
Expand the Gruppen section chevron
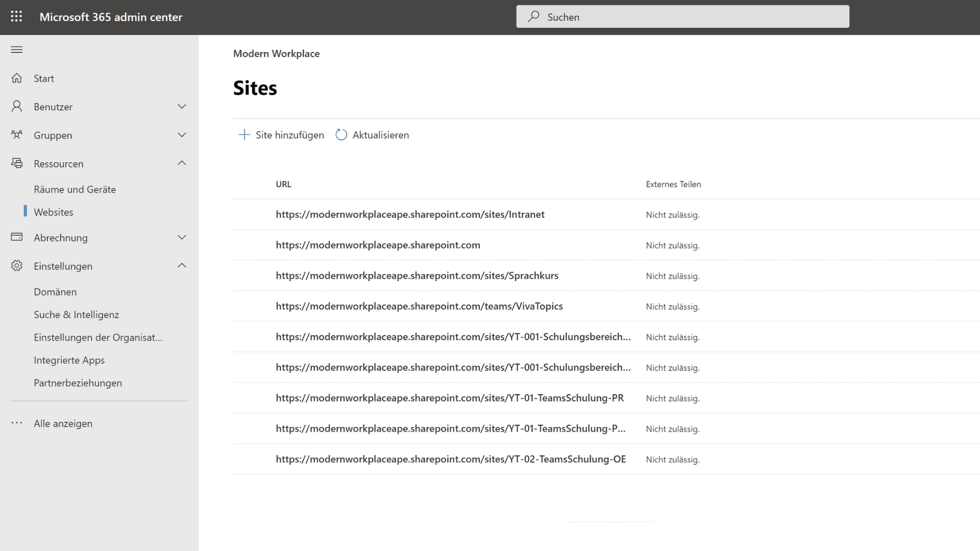point(182,135)
